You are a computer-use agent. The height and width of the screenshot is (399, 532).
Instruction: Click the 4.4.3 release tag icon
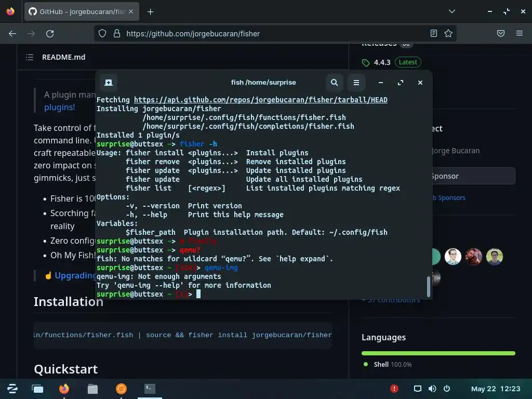365,63
